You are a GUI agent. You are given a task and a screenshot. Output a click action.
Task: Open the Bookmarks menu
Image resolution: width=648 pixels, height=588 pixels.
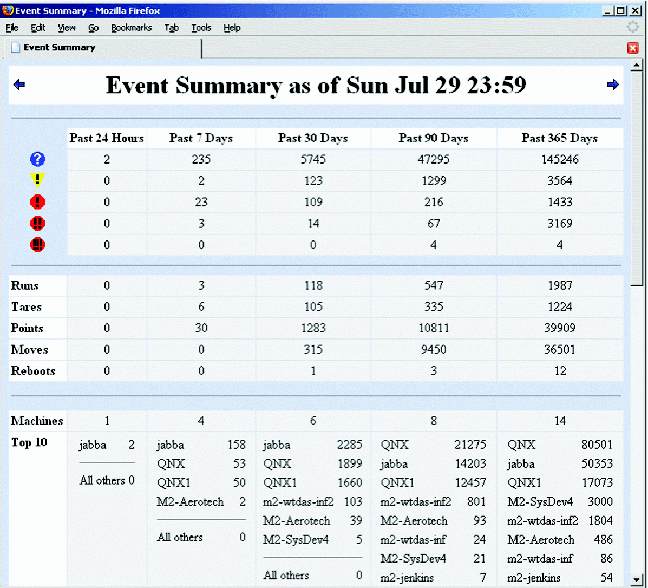pos(131,28)
